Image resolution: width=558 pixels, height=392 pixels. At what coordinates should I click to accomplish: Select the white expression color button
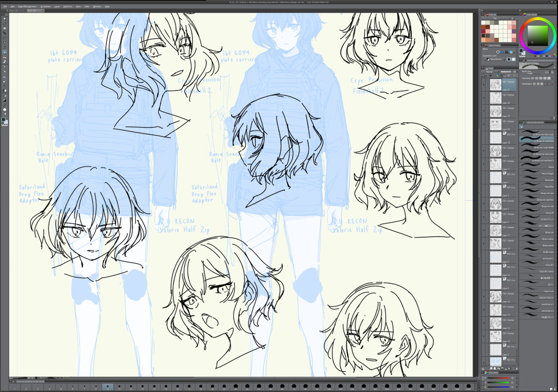pyautogui.click(x=513, y=59)
